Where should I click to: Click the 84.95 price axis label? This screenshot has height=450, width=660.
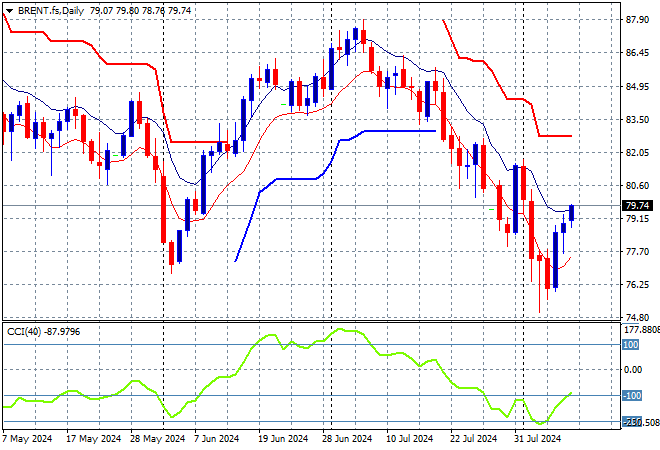click(637, 87)
